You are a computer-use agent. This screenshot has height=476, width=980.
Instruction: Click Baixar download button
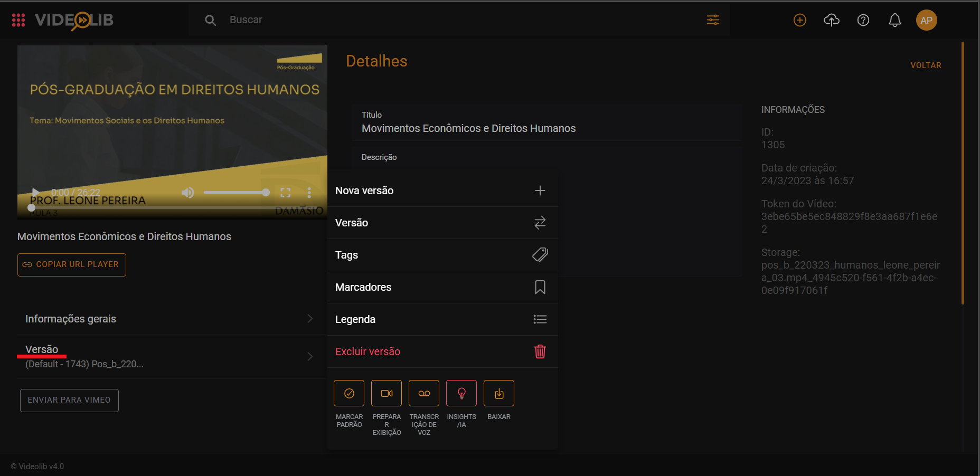[499, 393]
